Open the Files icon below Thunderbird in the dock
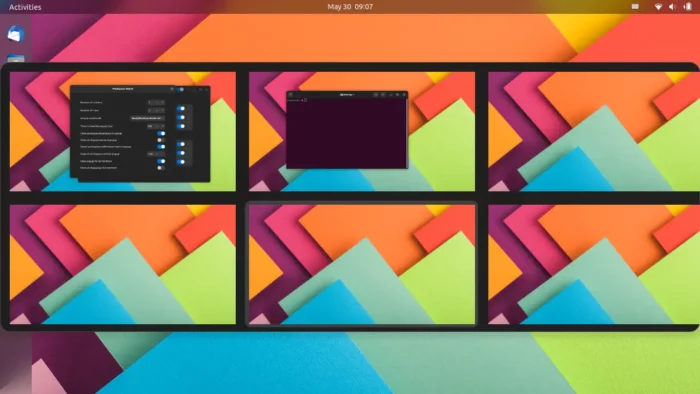700x394 pixels. click(15, 58)
